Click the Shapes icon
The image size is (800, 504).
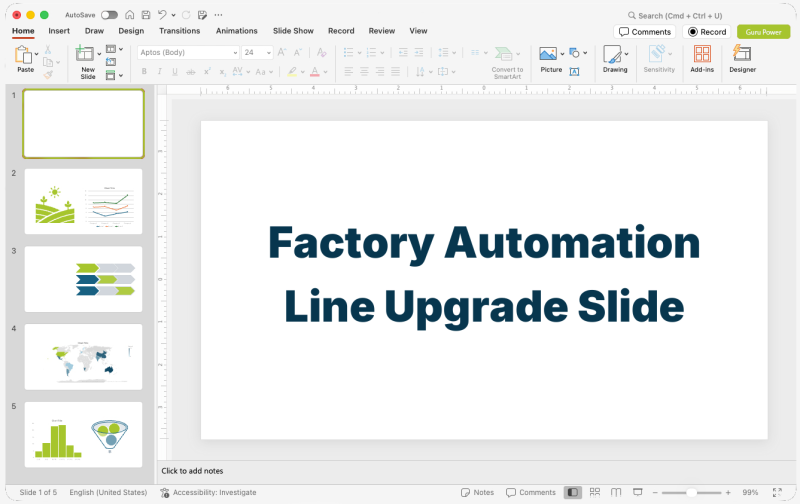point(574,52)
